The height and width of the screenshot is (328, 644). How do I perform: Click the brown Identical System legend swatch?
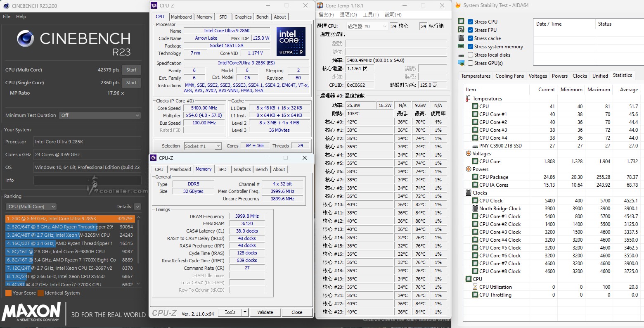pos(40,293)
